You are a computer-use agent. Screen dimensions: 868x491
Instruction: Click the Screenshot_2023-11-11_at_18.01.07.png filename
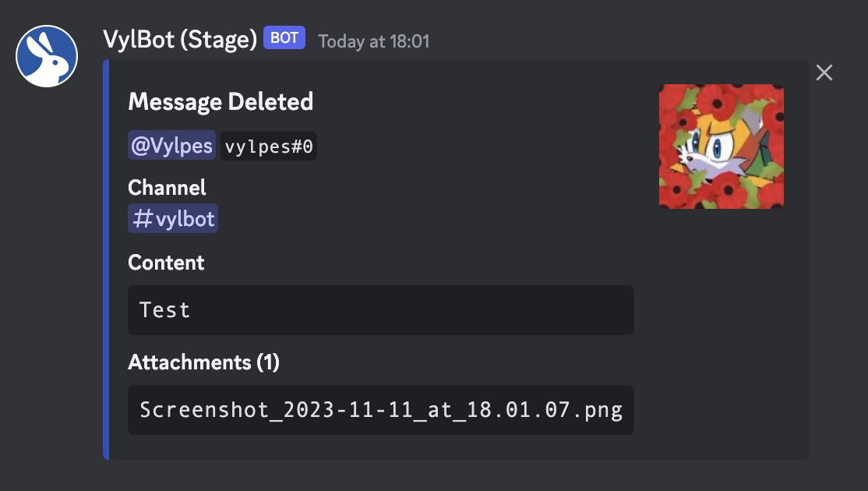381,410
